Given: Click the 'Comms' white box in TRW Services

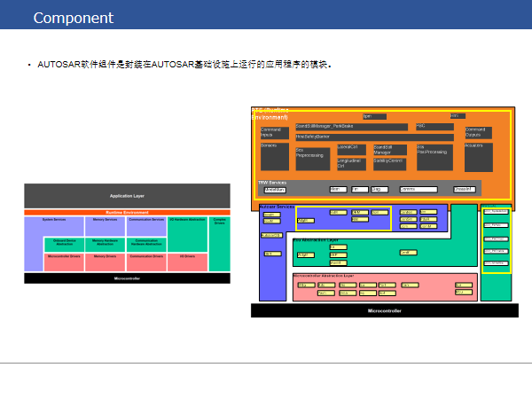Looking at the screenshot, I should (419, 190).
